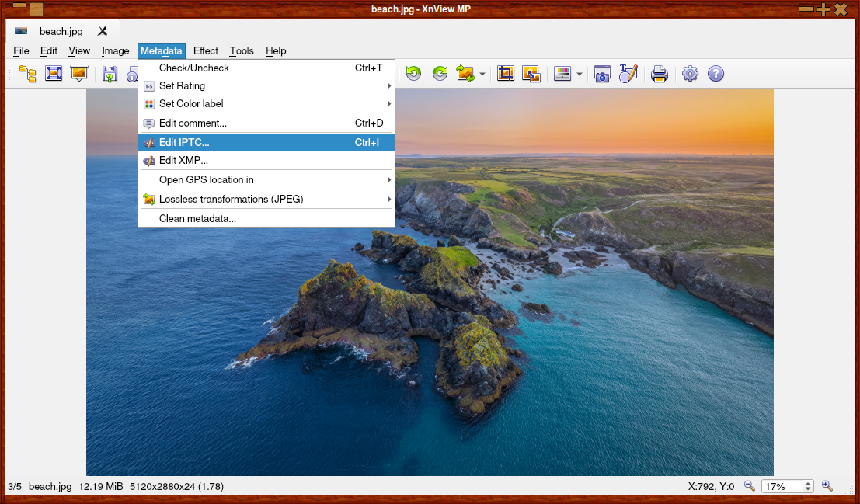This screenshot has height=504, width=860.
Task: Open the browse folder view icon
Action: [x=28, y=73]
